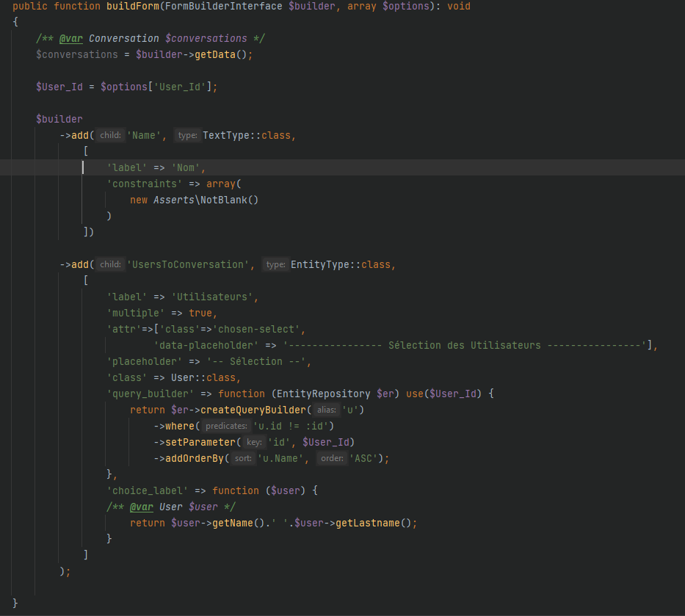Screen dimensions: 685x616
Task: Click User::class option value
Action: coord(203,378)
